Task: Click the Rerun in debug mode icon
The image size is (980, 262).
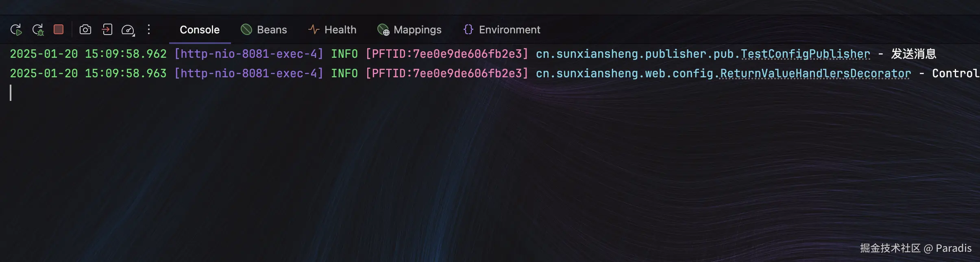Action: [38, 30]
